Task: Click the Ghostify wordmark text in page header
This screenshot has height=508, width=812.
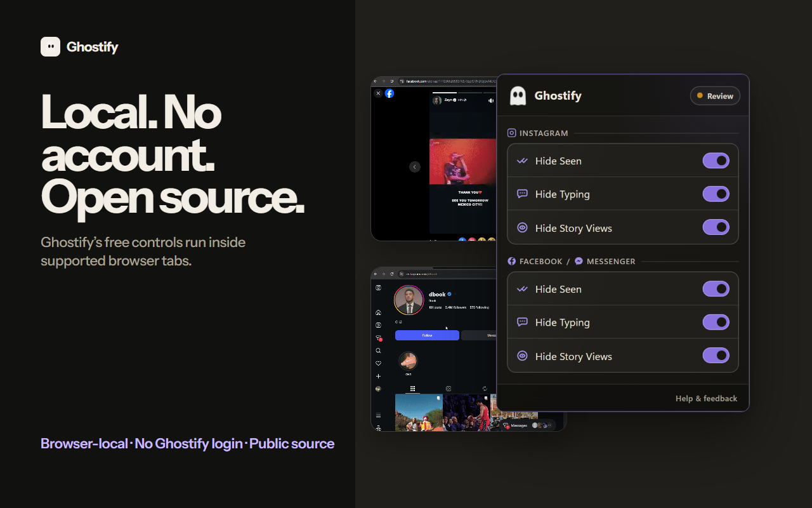Action: point(92,47)
